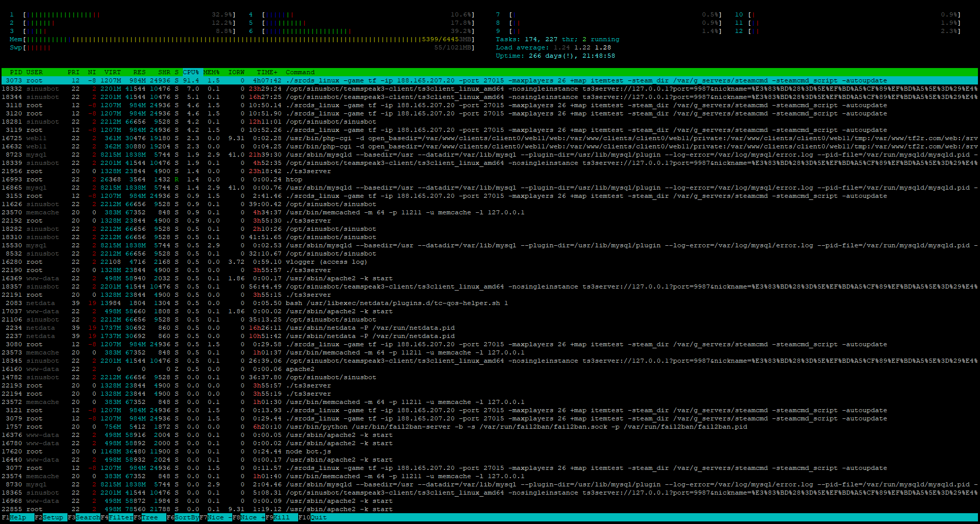Click CPU 12 usage bar at 2.3%
Image resolution: width=980 pixels, height=524 pixels.
click(x=848, y=31)
